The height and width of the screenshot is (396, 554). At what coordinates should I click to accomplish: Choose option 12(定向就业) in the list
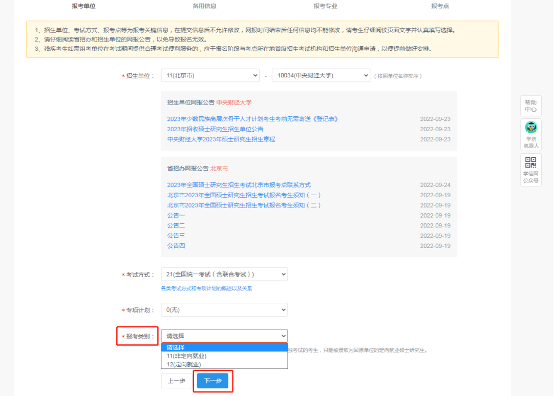point(224,364)
